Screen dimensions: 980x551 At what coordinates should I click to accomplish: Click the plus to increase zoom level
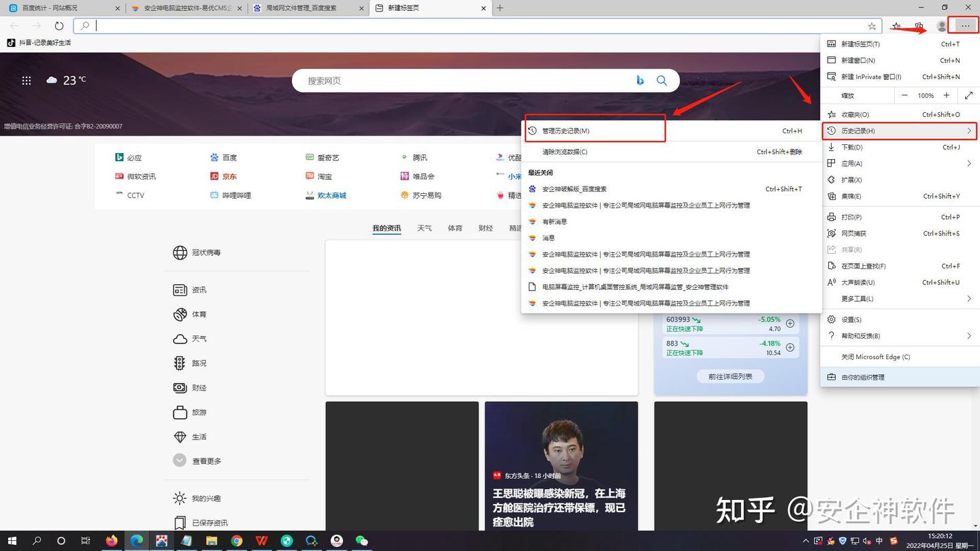tap(947, 95)
